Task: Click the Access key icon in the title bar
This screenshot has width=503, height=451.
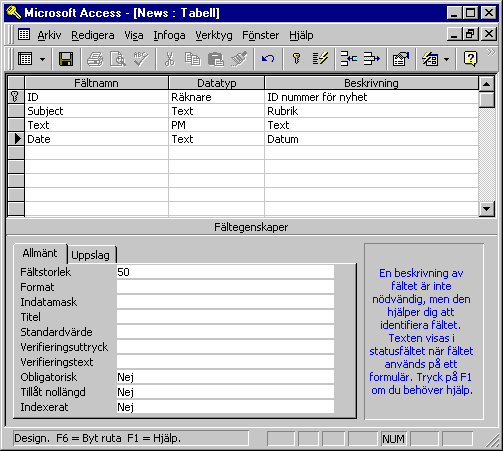Action: point(14,12)
